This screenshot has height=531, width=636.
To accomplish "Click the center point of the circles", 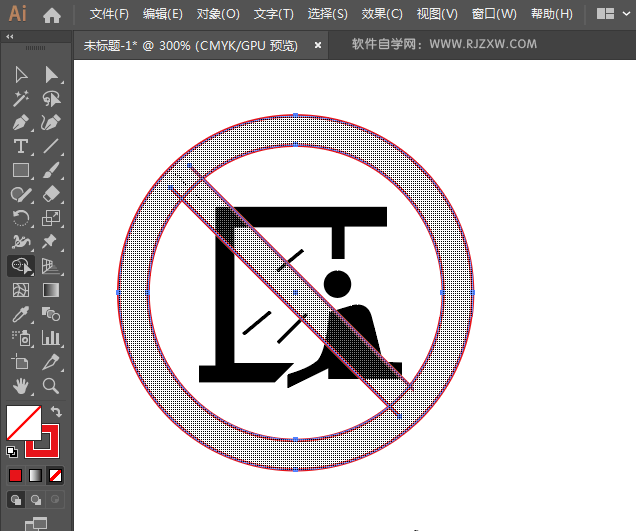I will coord(295,292).
